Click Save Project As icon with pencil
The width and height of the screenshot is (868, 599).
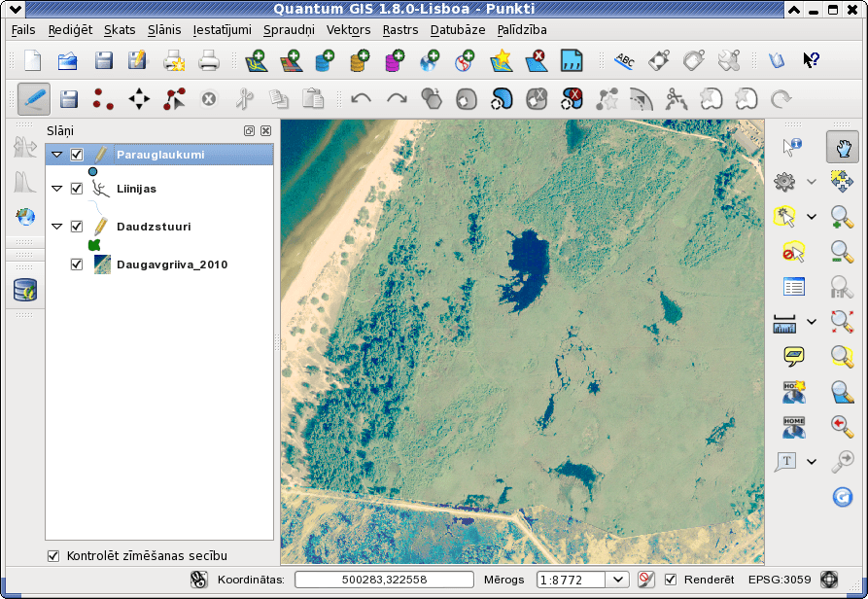[137, 60]
